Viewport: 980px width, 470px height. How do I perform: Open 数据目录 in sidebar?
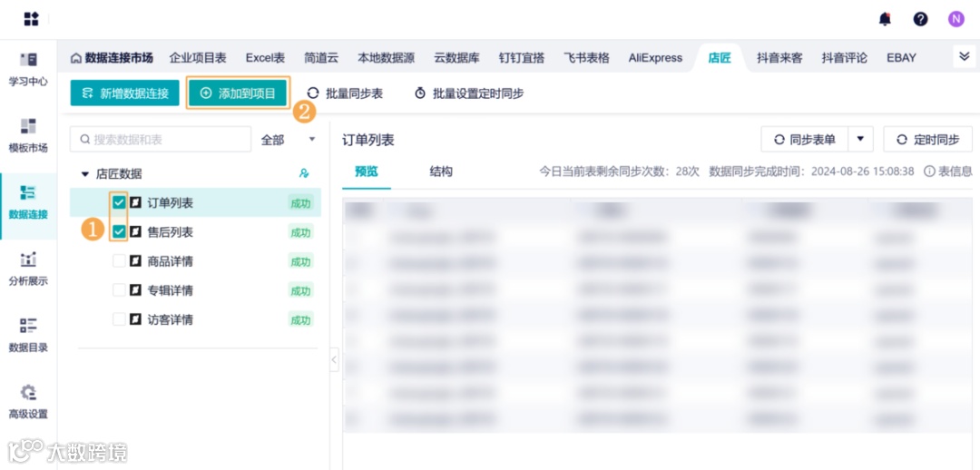[28, 335]
